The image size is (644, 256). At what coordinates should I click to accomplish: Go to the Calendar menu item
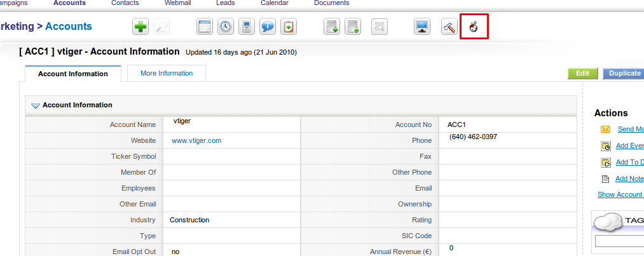274,3
